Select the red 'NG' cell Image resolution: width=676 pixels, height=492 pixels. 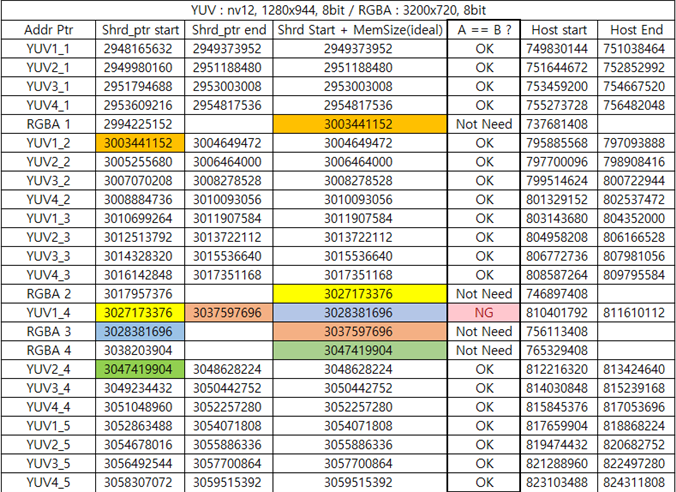click(484, 313)
